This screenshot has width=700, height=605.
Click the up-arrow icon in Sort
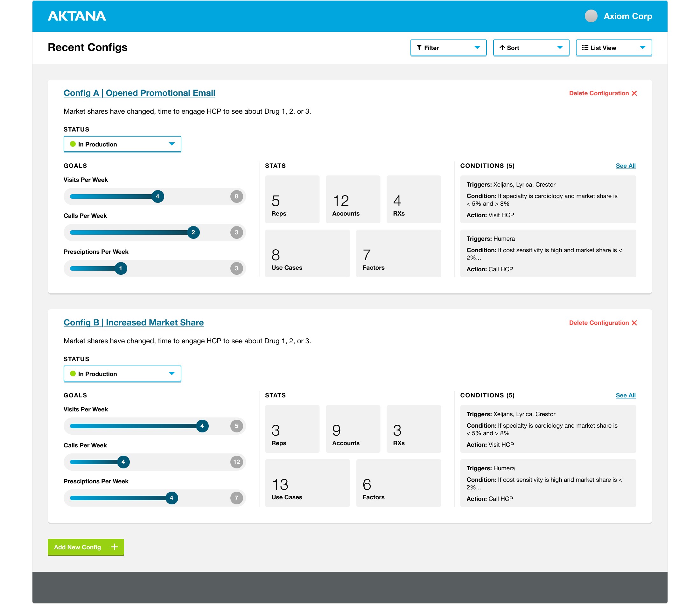502,48
